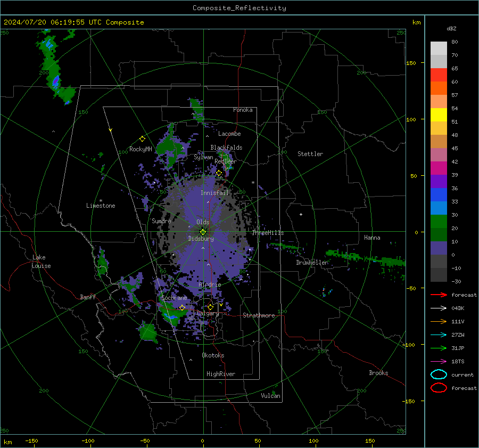Click the Lake Louise label
Image resolution: width=479 pixels, height=448 pixels.
tap(41, 262)
